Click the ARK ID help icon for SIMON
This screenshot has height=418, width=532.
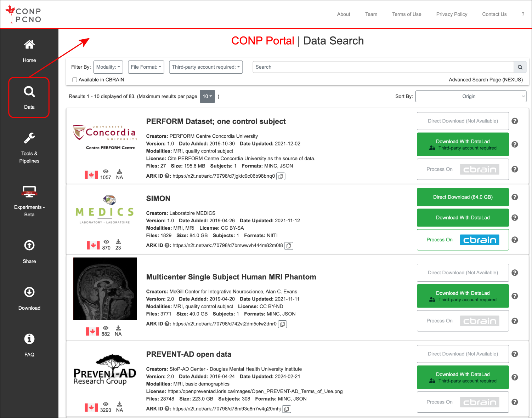167,245
